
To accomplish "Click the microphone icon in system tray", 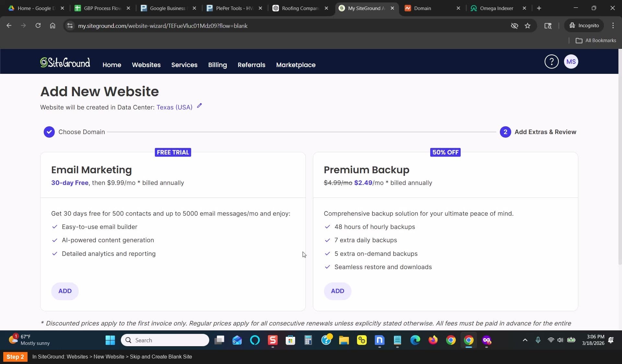I will (x=538, y=340).
